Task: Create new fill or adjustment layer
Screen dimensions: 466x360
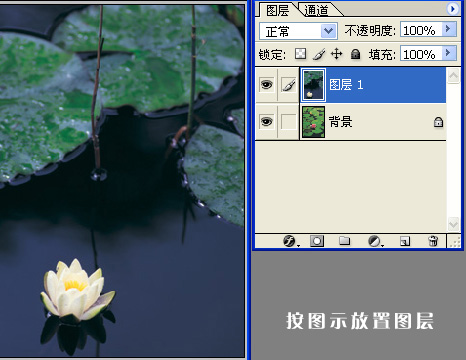Action: point(375,241)
